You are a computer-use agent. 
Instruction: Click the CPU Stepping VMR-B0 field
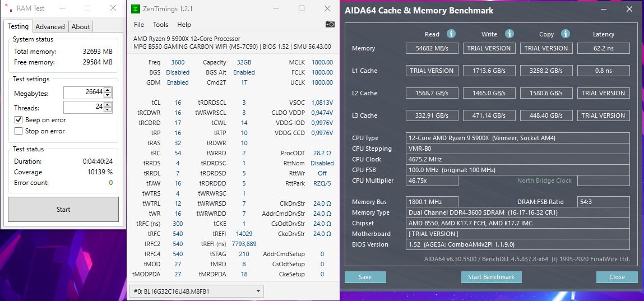(517, 149)
